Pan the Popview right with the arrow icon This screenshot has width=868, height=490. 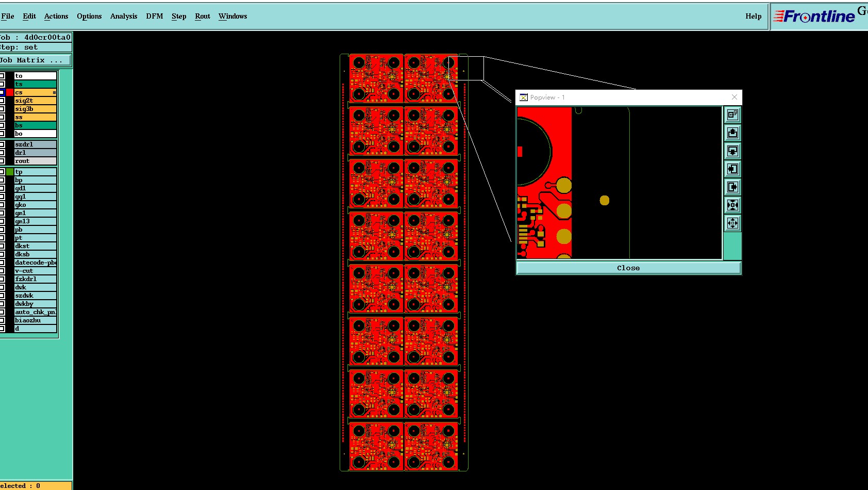click(732, 187)
